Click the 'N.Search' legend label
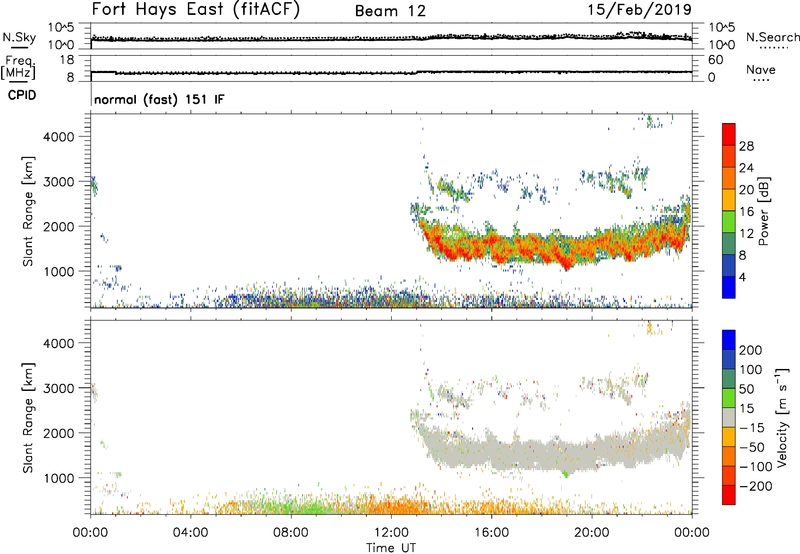This screenshot has height=554, width=800. tap(772, 37)
